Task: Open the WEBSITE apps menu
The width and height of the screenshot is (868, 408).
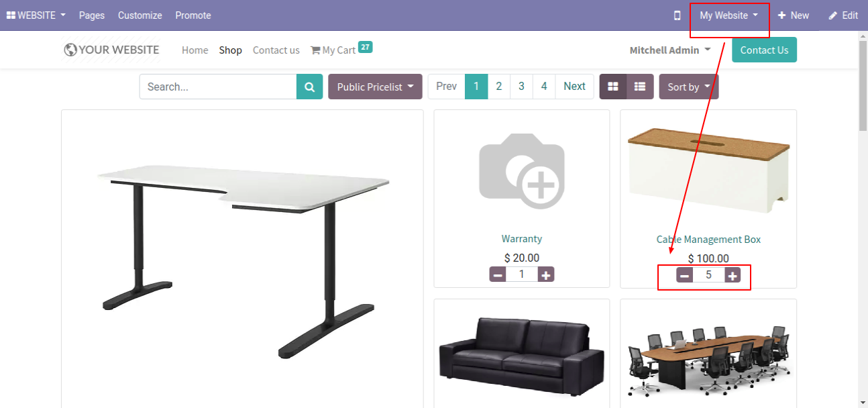Action: coord(36,15)
